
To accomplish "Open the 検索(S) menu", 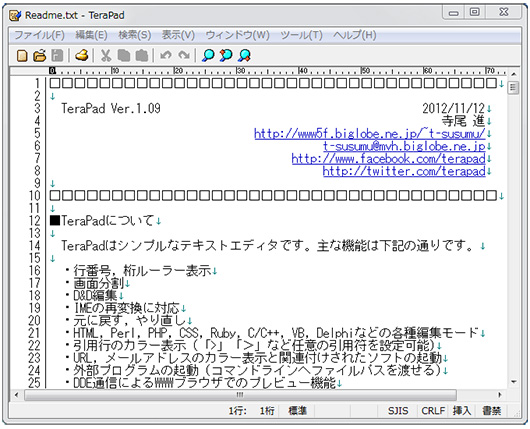I will [135, 35].
